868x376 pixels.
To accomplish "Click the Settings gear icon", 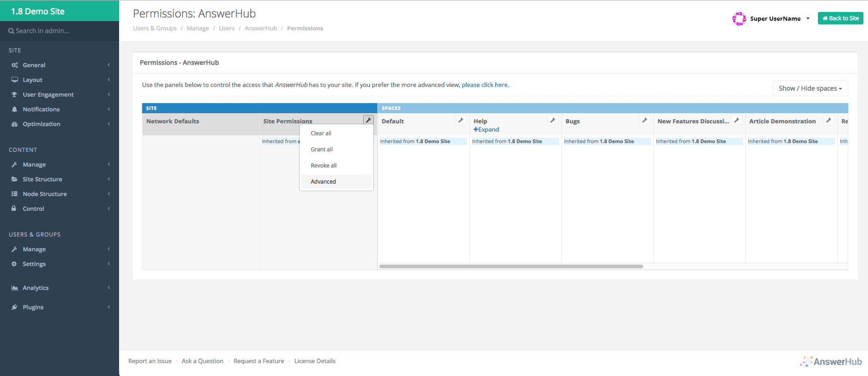I will [14, 264].
